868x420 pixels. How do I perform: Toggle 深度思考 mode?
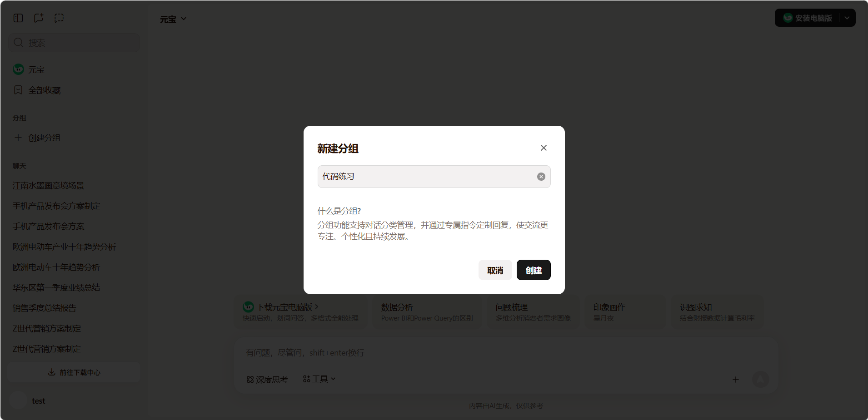point(267,380)
